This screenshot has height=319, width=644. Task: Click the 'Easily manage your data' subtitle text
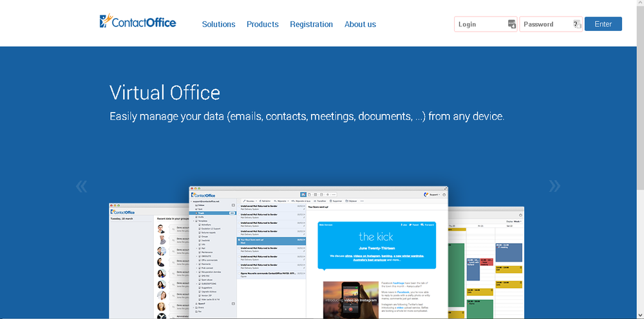pyautogui.click(x=307, y=116)
